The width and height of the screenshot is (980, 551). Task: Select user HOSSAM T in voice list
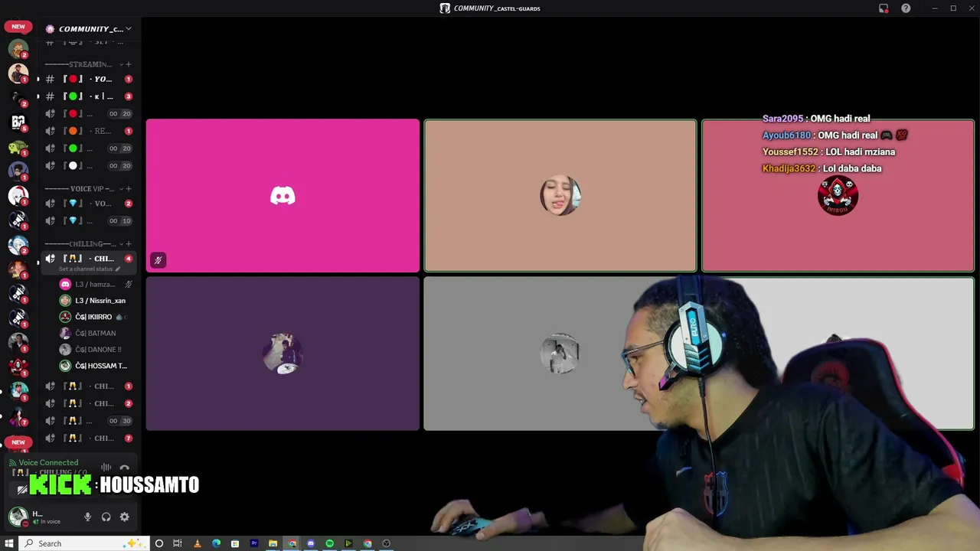coord(96,366)
